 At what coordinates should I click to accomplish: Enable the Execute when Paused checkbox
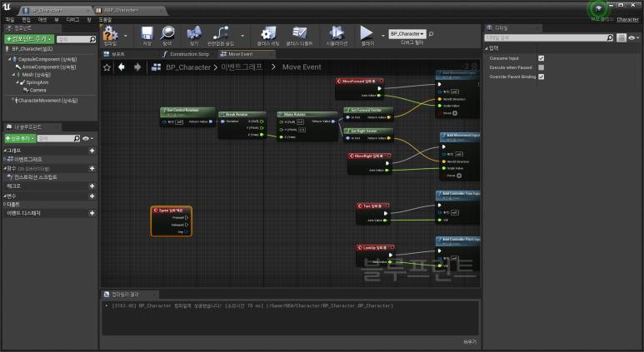[541, 67]
